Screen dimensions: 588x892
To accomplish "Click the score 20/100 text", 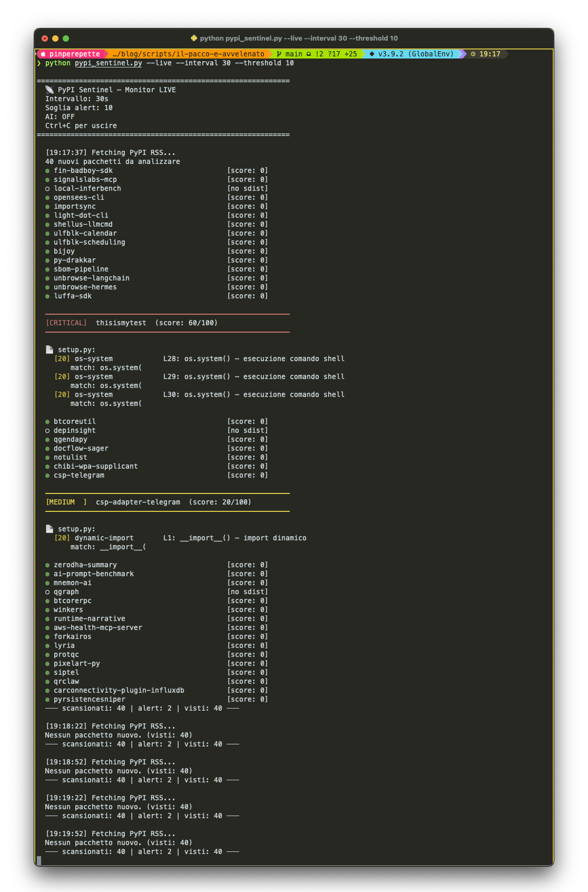I will tap(220, 502).
